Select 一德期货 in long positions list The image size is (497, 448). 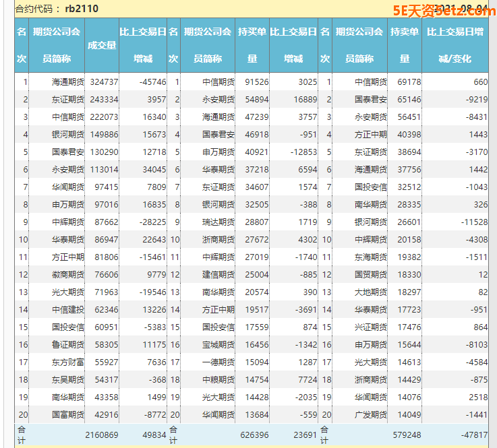click(218, 362)
